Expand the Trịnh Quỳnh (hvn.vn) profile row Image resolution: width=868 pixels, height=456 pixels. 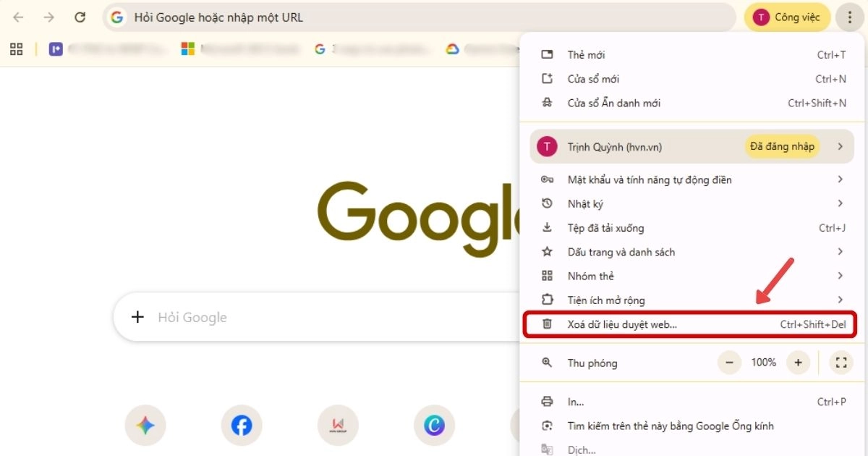tap(693, 147)
